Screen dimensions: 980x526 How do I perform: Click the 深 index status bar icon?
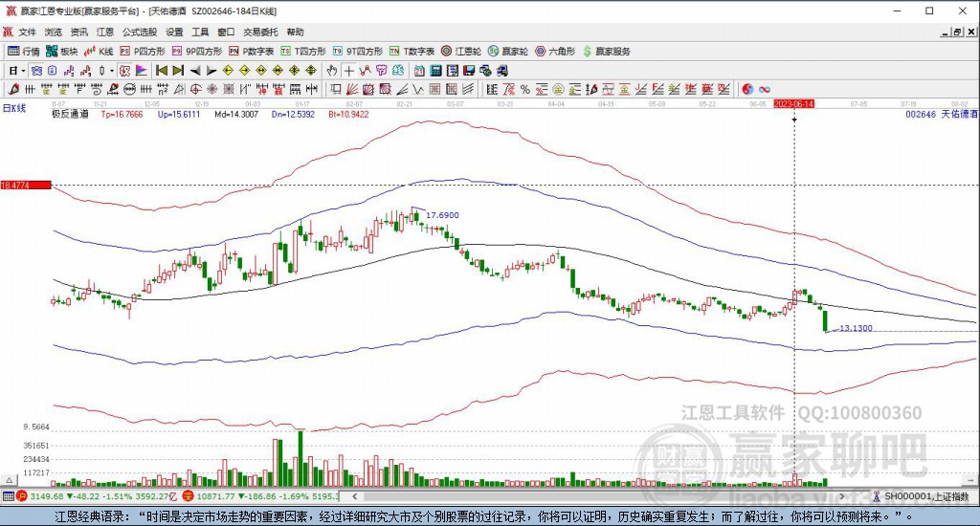click(189, 496)
